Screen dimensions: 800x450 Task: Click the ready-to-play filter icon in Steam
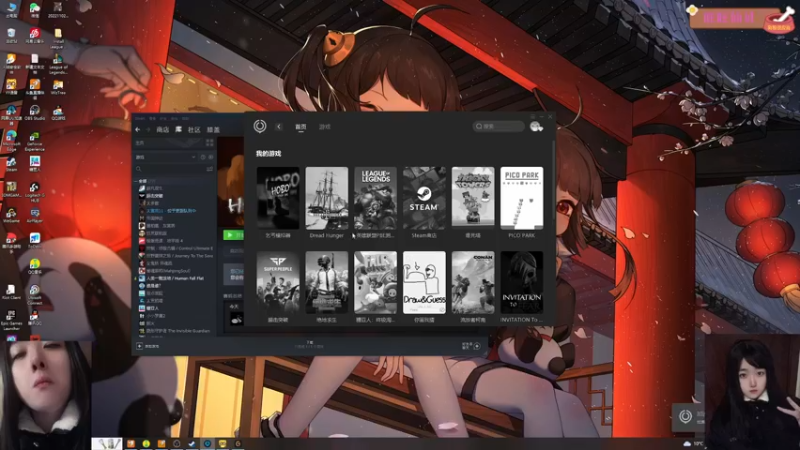coord(211,157)
